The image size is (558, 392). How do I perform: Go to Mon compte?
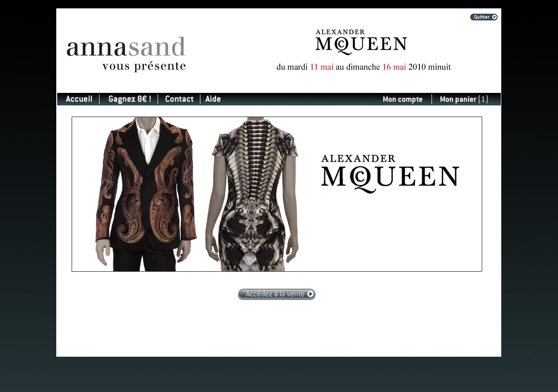click(x=403, y=99)
